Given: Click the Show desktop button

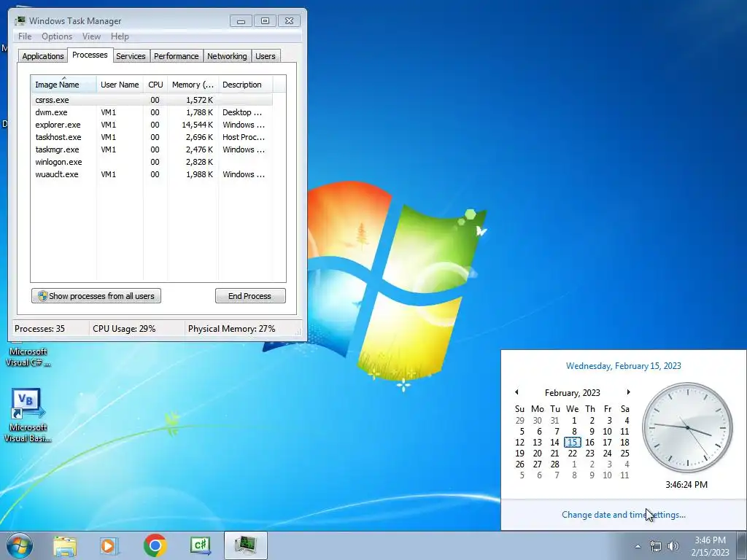Looking at the screenshot, I should (742, 545).
